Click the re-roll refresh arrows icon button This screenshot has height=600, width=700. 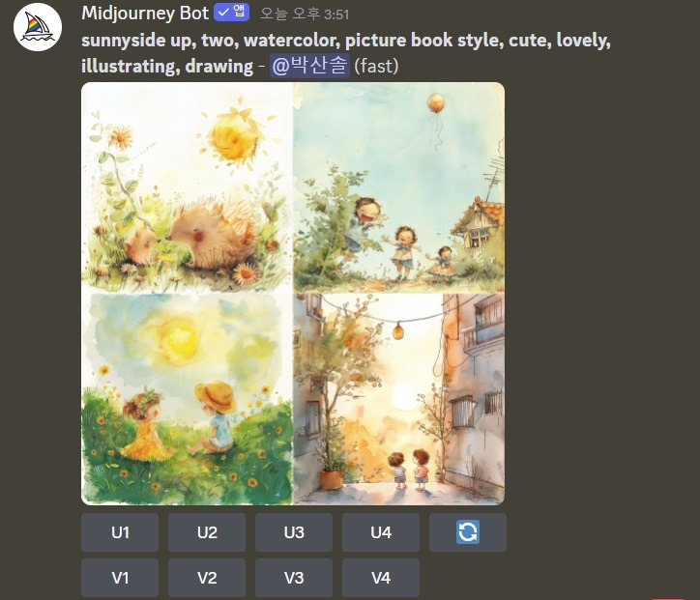pyautogui.click(x=468, y=531)
